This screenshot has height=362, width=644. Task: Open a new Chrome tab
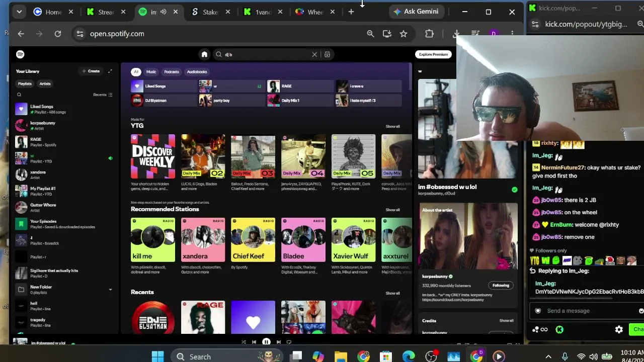[351, 12]
